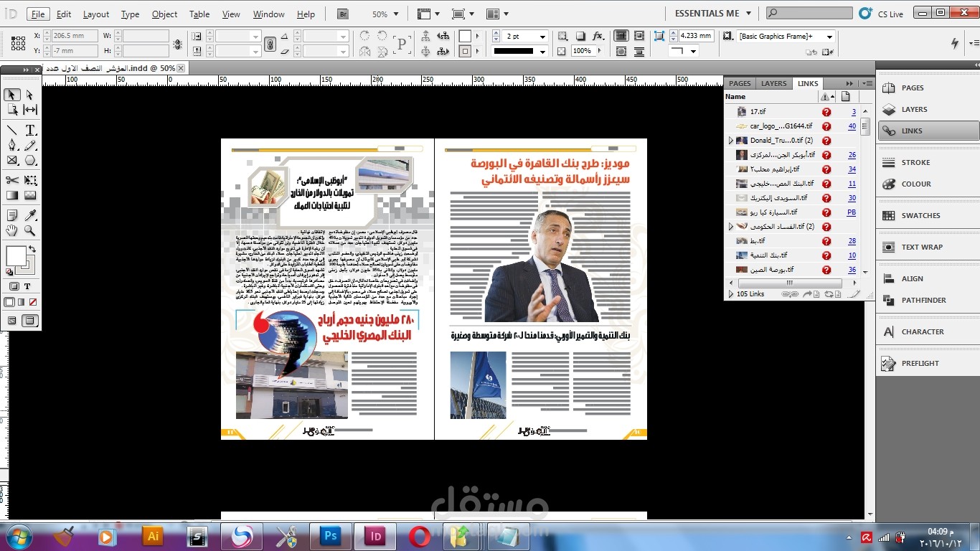
Task: Toggle Apply Gradient button in toolbox
Action: coord(21,303)
